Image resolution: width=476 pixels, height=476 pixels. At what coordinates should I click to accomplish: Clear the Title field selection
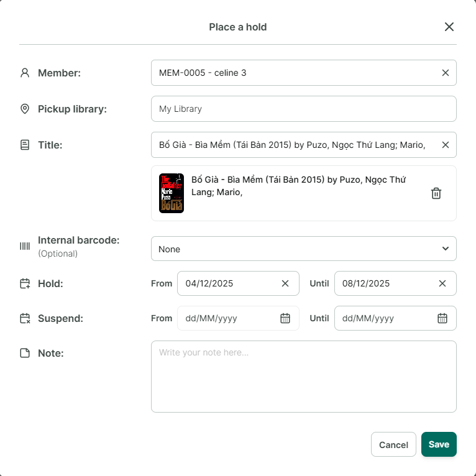[x=445, y=145]
